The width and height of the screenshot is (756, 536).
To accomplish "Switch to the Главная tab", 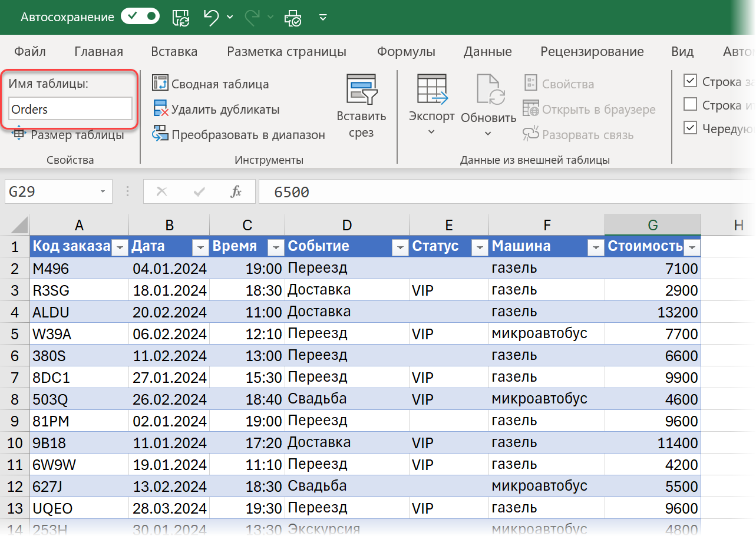I will coord(99,52).
